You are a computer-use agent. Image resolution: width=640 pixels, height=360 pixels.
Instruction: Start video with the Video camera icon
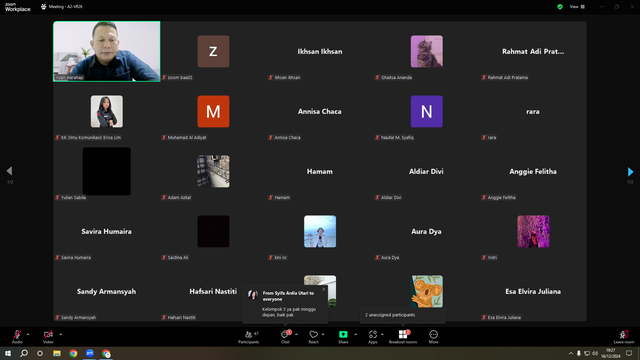(x=48, y=334)
